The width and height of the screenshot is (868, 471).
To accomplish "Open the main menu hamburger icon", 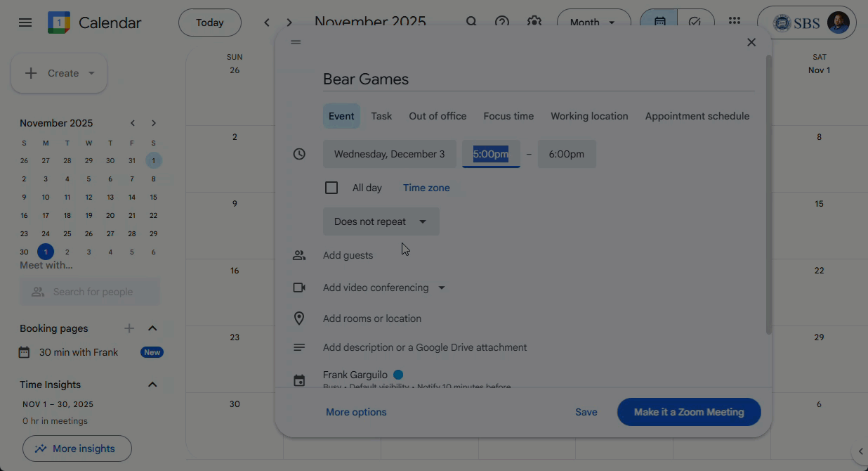I will [x=25, y=22].
